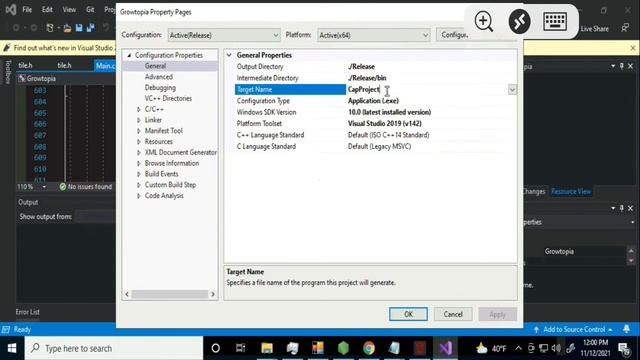Image resolution: width=640 pixels, height=360 pixels.
Task: Open the Target Name value dropdown arrow
Action: click(x=512, y=89)
